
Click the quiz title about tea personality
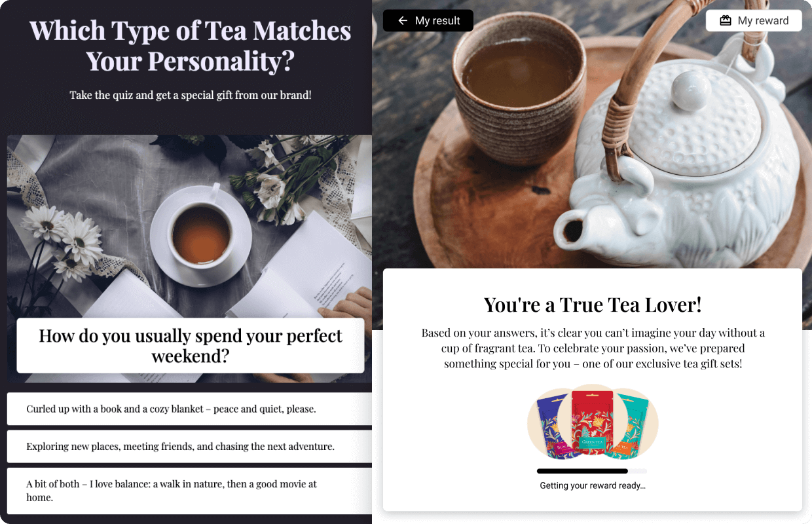(x=190, y=46)
